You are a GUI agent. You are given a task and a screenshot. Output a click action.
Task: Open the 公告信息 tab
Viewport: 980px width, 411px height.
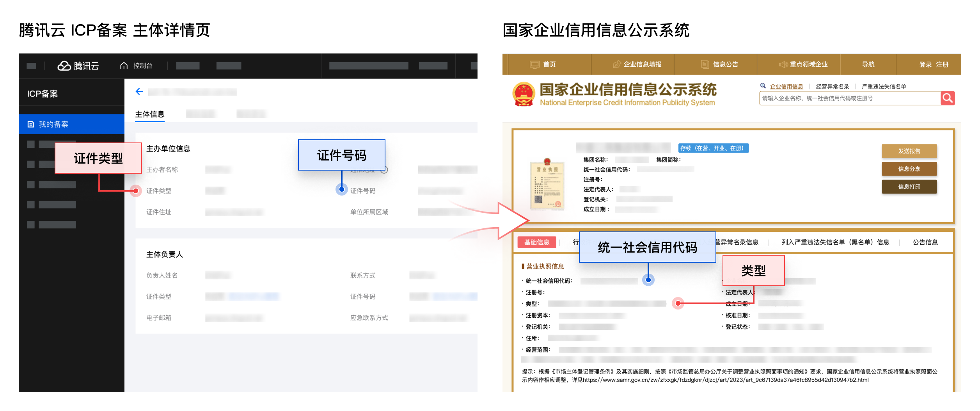click(x=925, y=242)
